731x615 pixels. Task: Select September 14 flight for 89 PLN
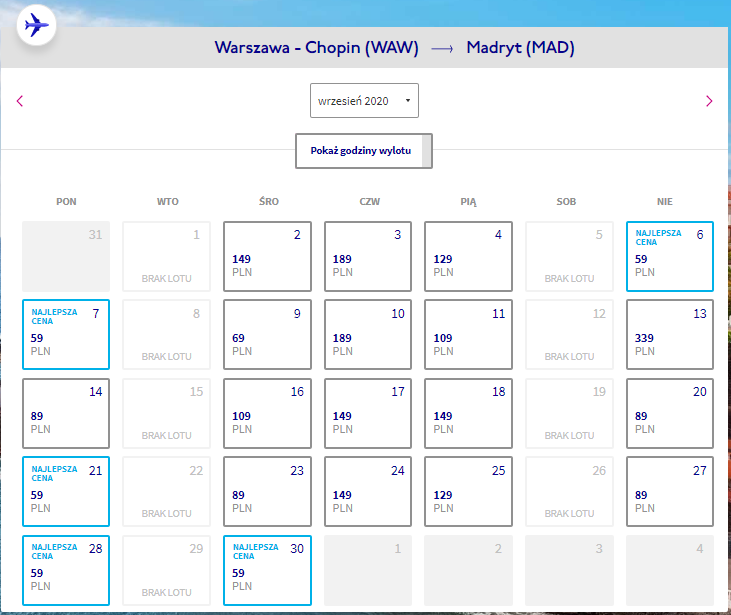[66, 414]
